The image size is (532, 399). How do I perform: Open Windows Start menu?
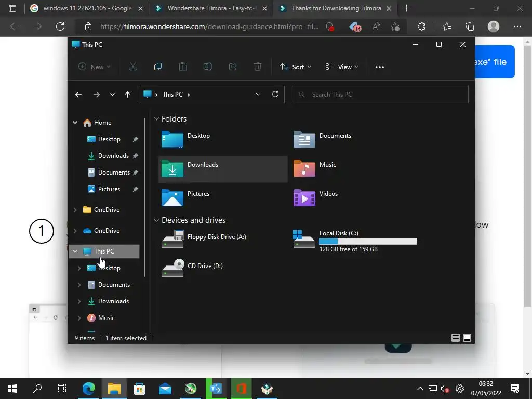tap(12, 389)
